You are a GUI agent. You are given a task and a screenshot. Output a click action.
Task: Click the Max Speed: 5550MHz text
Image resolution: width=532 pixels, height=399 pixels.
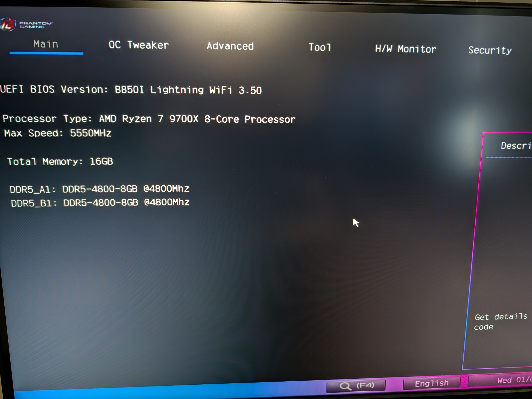point(58,133)
